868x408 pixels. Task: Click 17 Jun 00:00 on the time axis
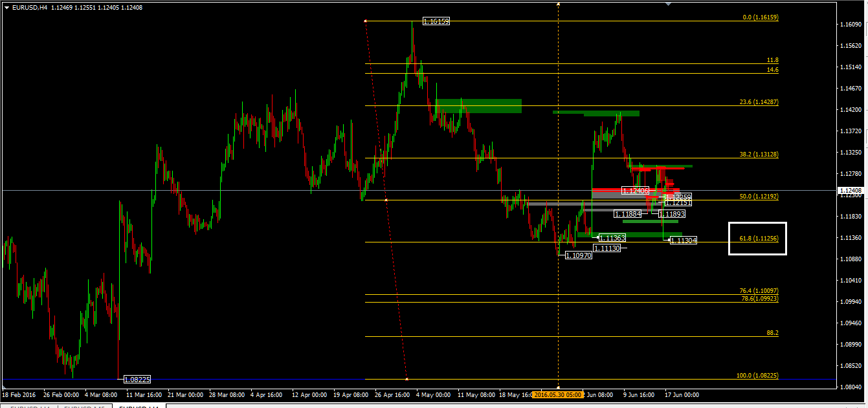point(682,394)
